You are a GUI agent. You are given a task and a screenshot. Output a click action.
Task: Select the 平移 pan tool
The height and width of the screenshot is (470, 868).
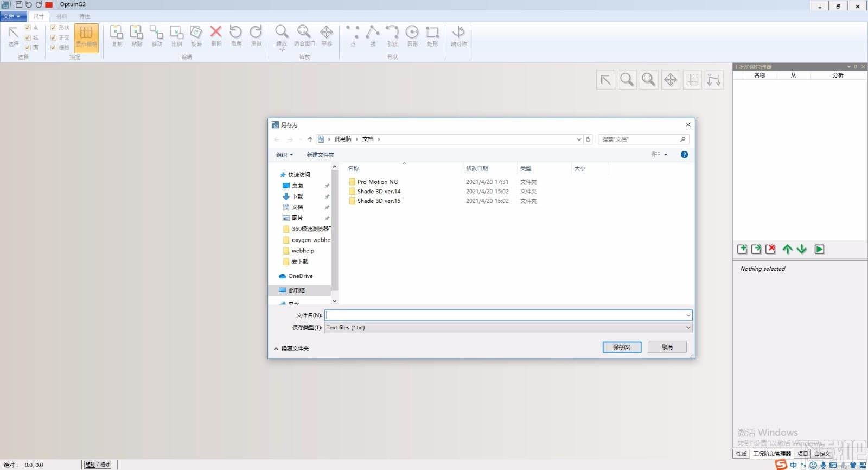pyautogui.click(x=327, y=36)
